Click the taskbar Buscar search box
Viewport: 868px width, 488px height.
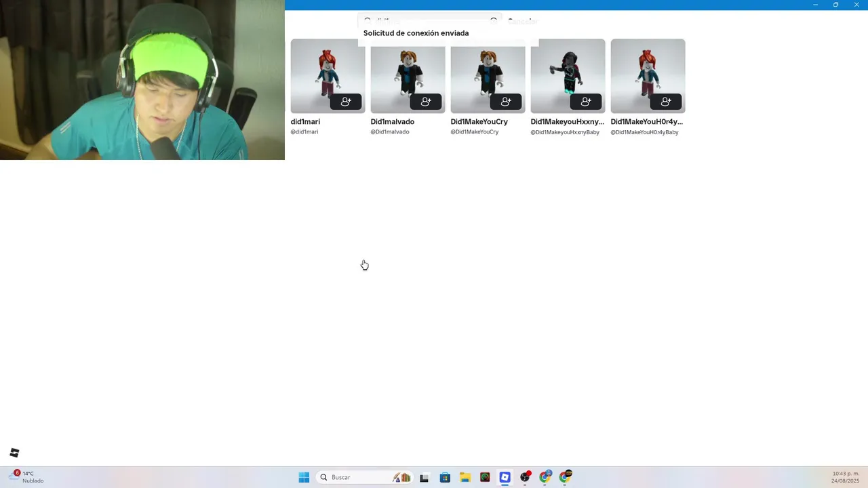tap(366, 477)
